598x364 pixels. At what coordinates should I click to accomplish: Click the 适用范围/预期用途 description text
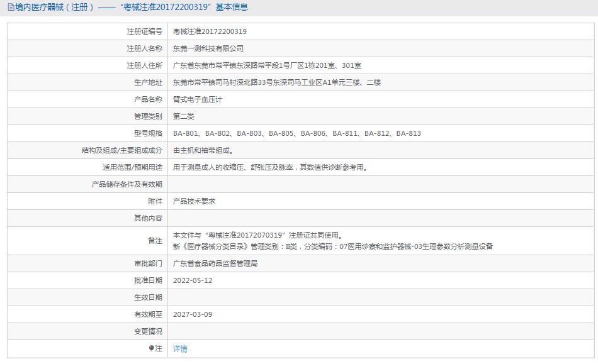270,167
